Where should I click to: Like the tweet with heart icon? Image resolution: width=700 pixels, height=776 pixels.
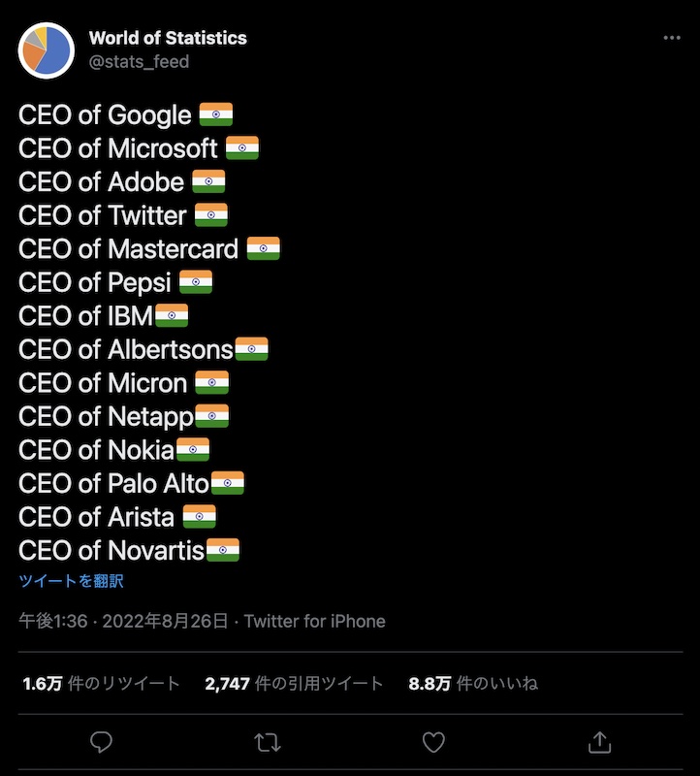tap(433, 742)
